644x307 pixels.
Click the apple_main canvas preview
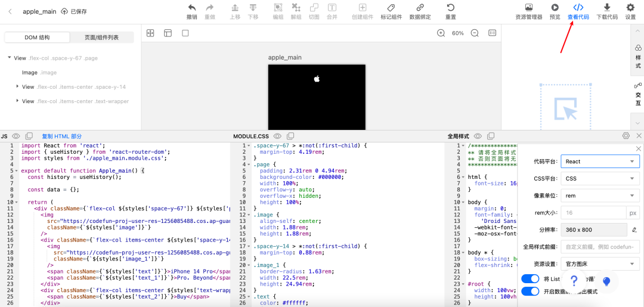click(317, 97)
